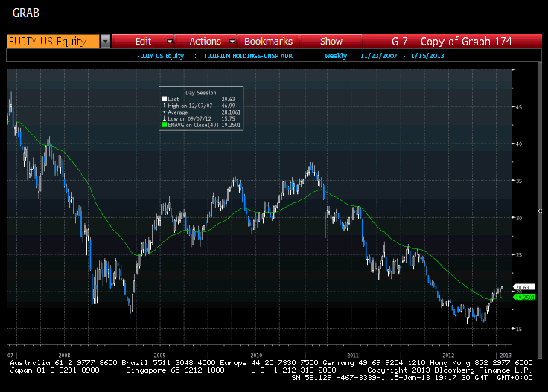
Task: Click the Low value 15.75 in legend
Action: point(229,118)
